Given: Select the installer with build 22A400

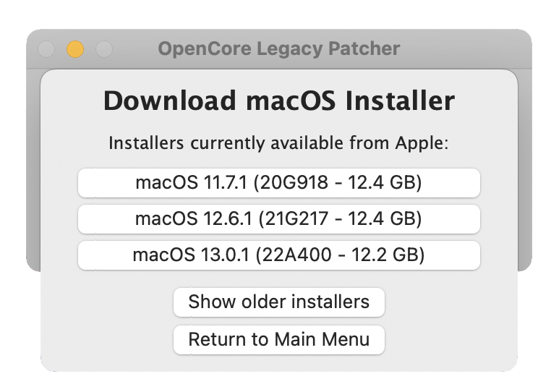Looking at the screenshot, I should pyautogui.click(x=278, y=255).
